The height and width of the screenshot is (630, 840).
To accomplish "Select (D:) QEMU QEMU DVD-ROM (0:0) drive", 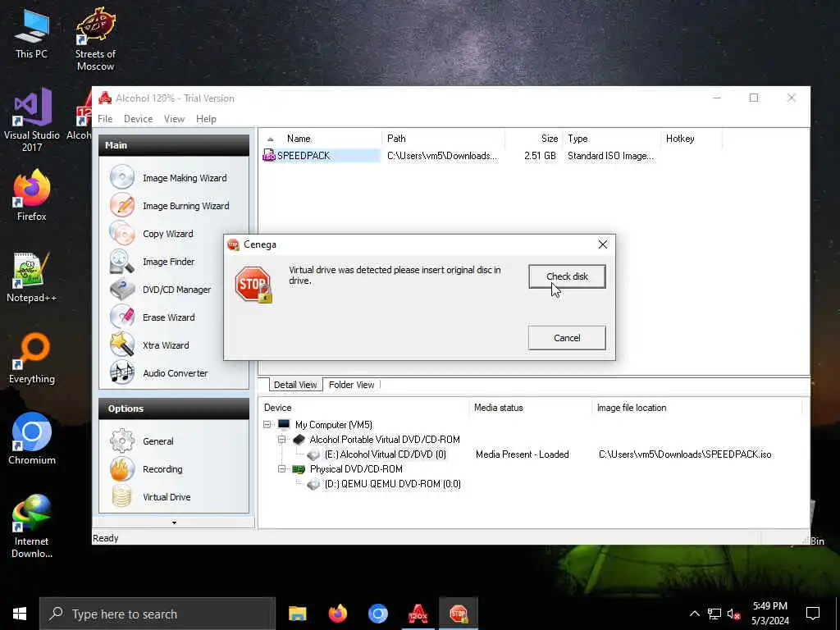I will point(392,484).
